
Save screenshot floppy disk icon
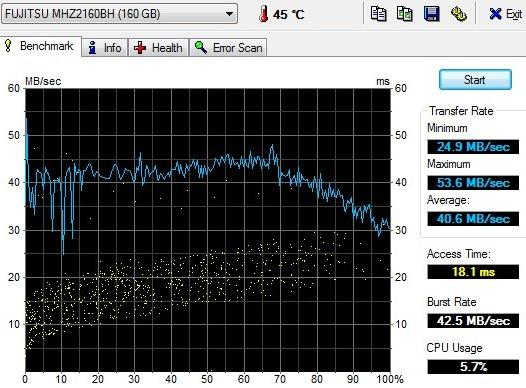click(431, 14)
